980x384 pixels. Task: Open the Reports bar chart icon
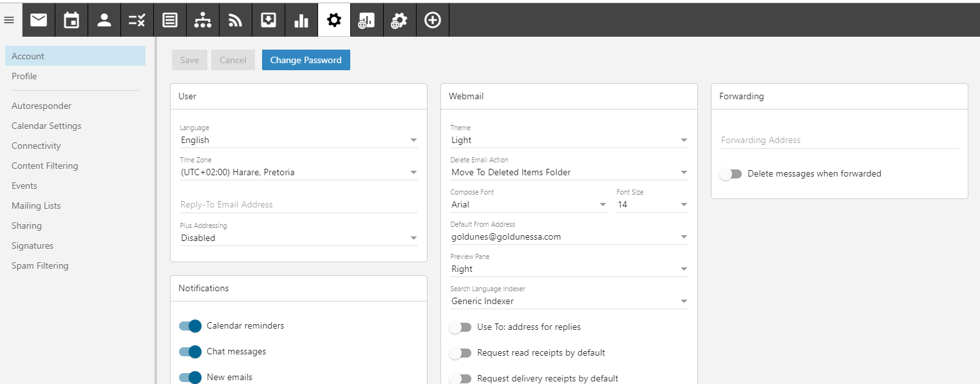pyautogui.click(x=301, y=21)
